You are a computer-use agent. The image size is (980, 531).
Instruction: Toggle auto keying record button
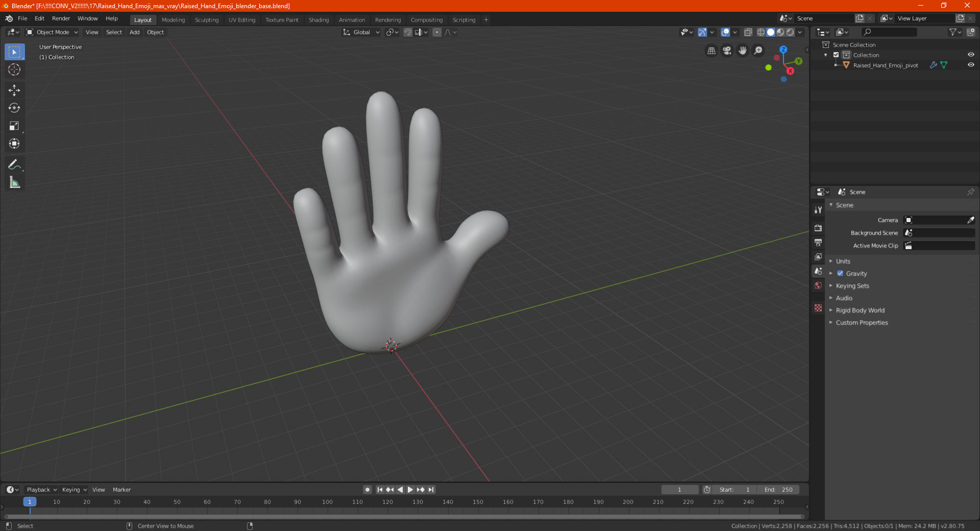(x=367, y=490)
